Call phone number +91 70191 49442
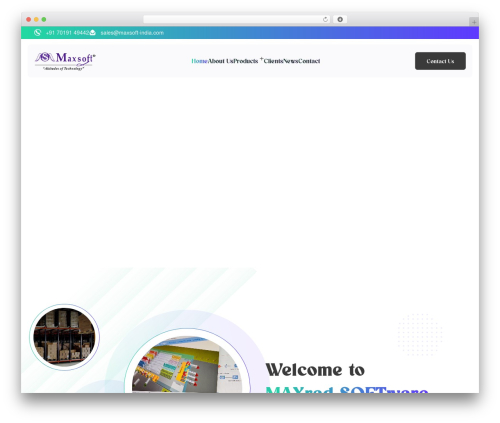The image size is (500, 423). click(x=67, y=33)
